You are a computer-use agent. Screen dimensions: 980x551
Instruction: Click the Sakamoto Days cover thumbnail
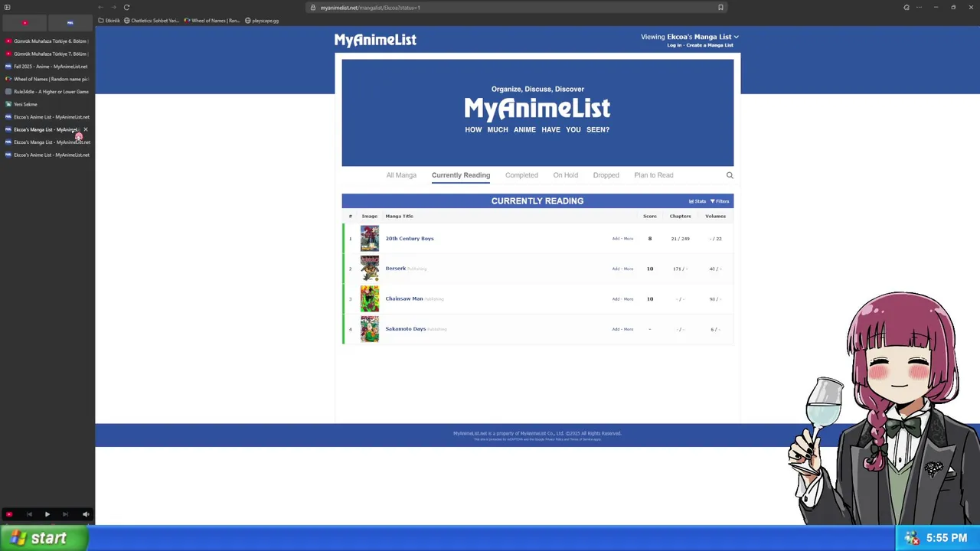pyautogui.click(x=370, y=329)
